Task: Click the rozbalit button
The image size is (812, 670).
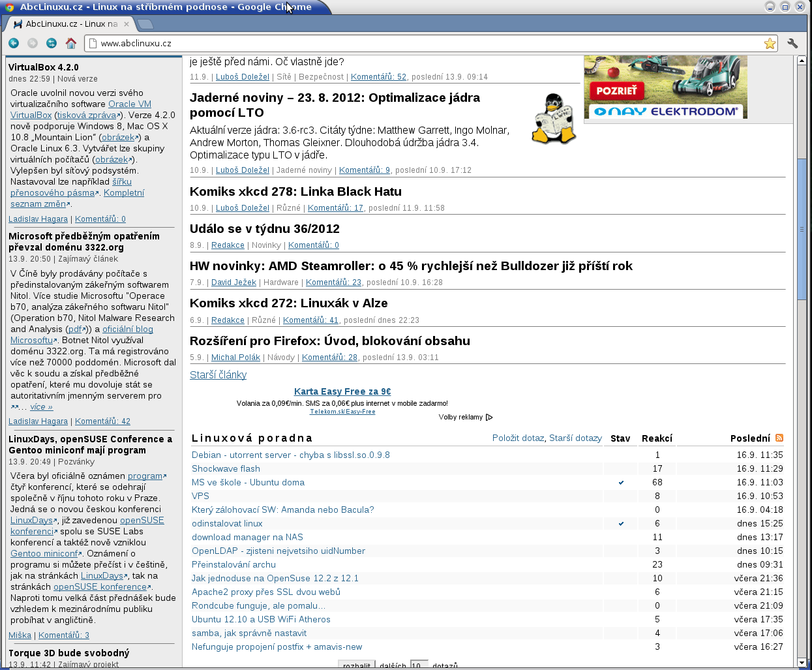Action: tap(356, 665)
